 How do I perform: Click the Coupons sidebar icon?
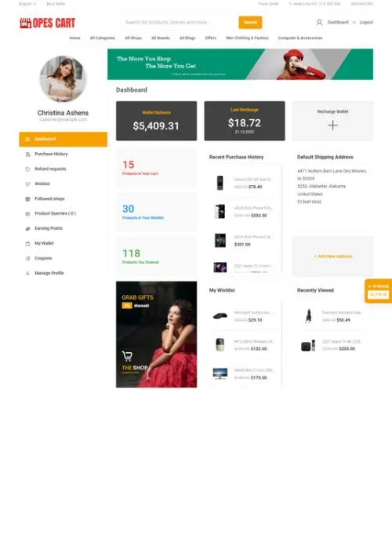coord(27,258)
